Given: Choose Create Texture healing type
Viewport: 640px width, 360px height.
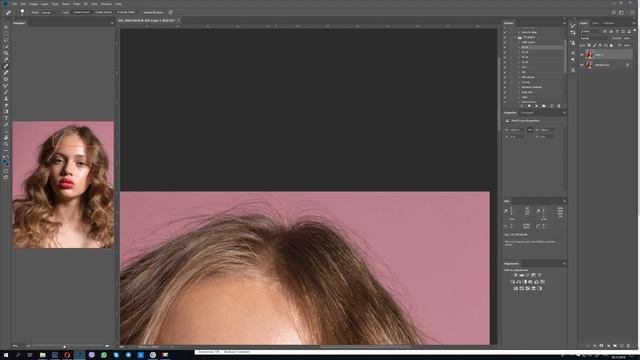Looking at the screenshot, I should tap(103, 12).
